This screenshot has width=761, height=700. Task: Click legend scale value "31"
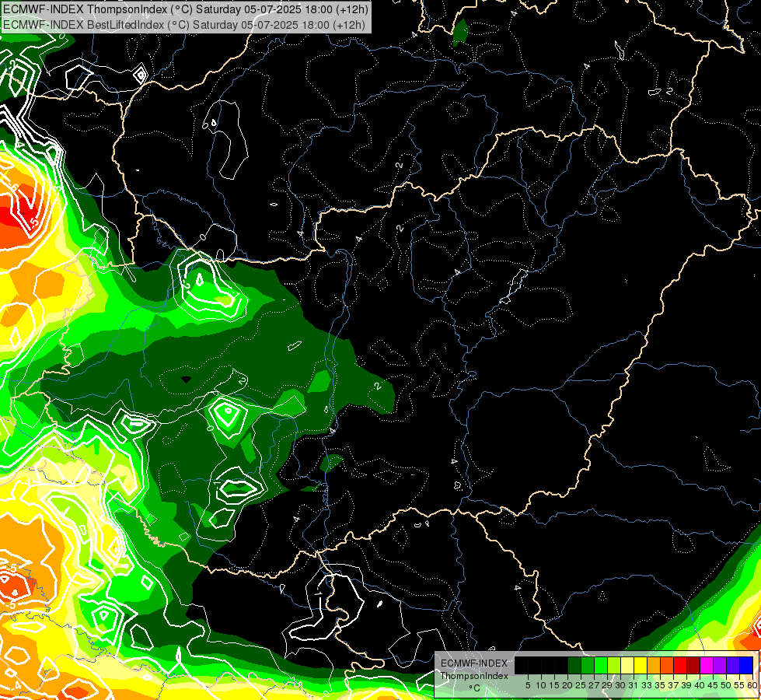tap(634, 685)
